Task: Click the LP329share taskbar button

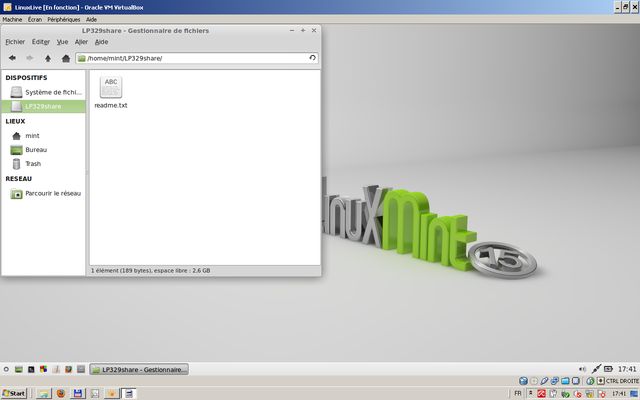Action: 139,369
